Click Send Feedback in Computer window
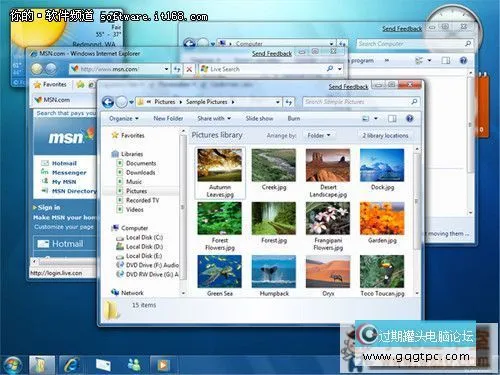This screenshot has width=500, height=375. (x=402, y=29)
